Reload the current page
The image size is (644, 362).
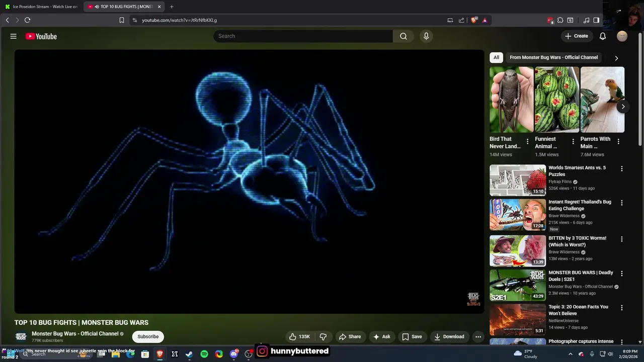point(27,20)
